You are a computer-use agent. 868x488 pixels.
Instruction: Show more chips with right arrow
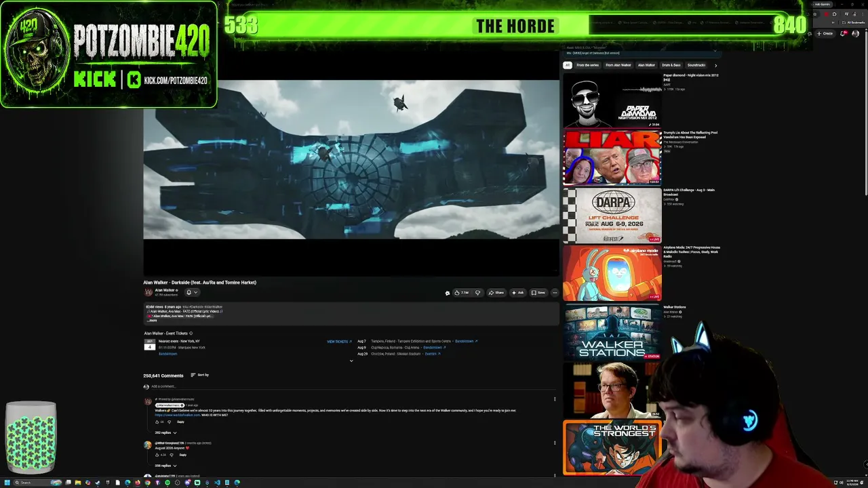click(x=715, y=65)
